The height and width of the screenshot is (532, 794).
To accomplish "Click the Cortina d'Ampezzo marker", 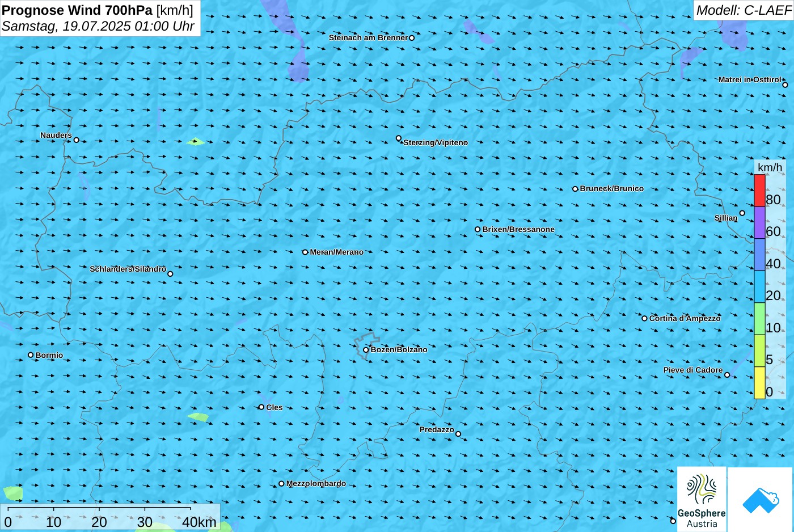I will (644, 318).
